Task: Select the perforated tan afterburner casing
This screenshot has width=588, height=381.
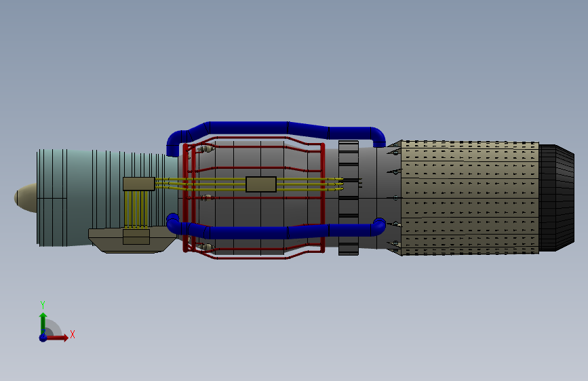Action: click(x=469, y=198)
